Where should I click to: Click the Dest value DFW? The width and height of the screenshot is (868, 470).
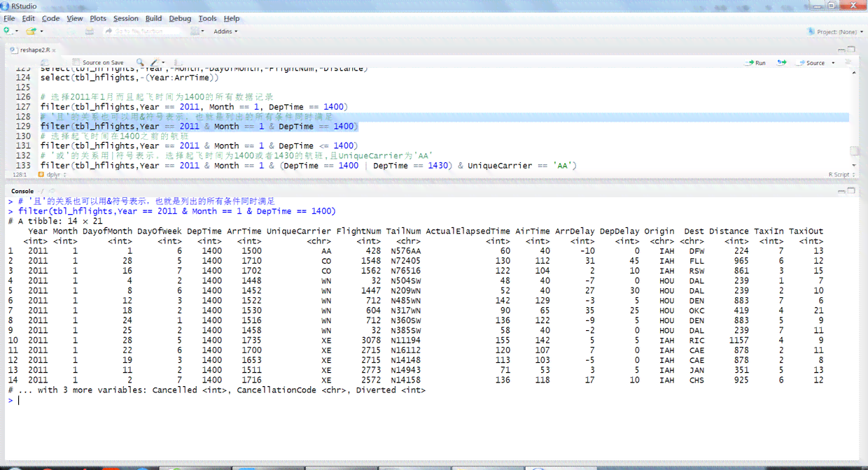click(696, 250)
